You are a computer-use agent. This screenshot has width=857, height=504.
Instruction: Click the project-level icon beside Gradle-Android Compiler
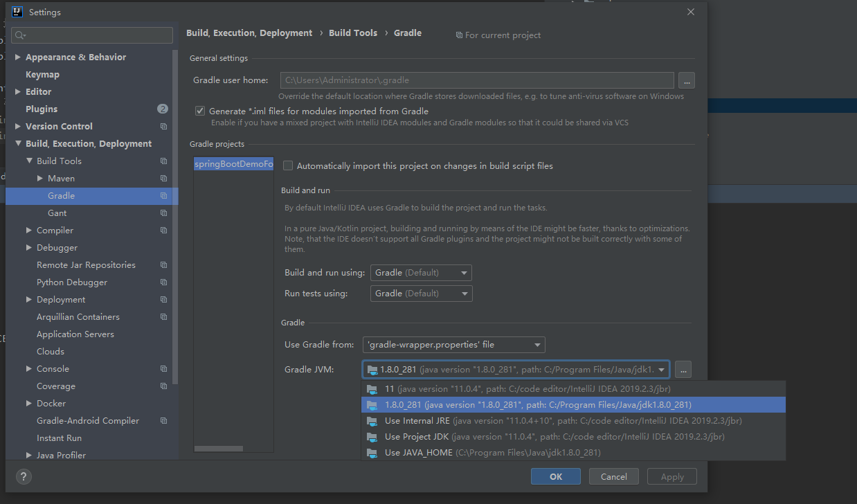tap(163, 421)
